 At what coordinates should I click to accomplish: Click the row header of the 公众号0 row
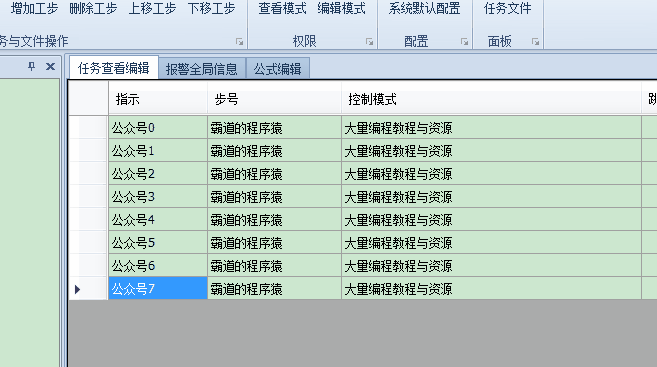click(x=88, y=128)
